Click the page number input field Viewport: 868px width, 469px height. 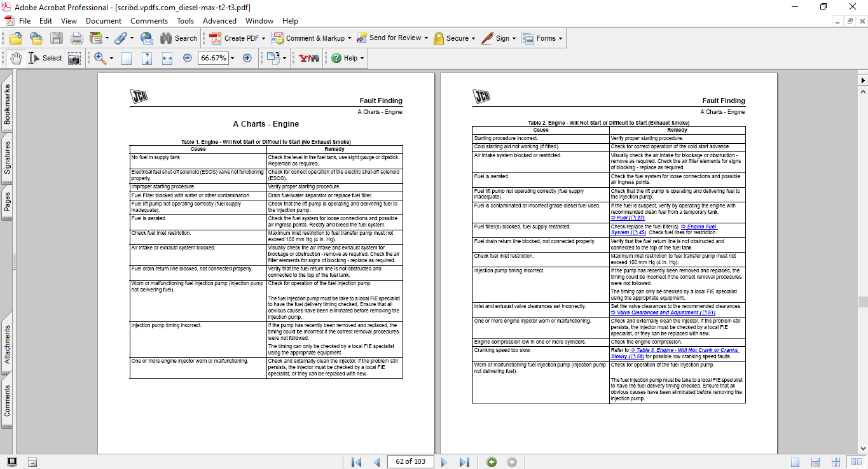[410, 461]
